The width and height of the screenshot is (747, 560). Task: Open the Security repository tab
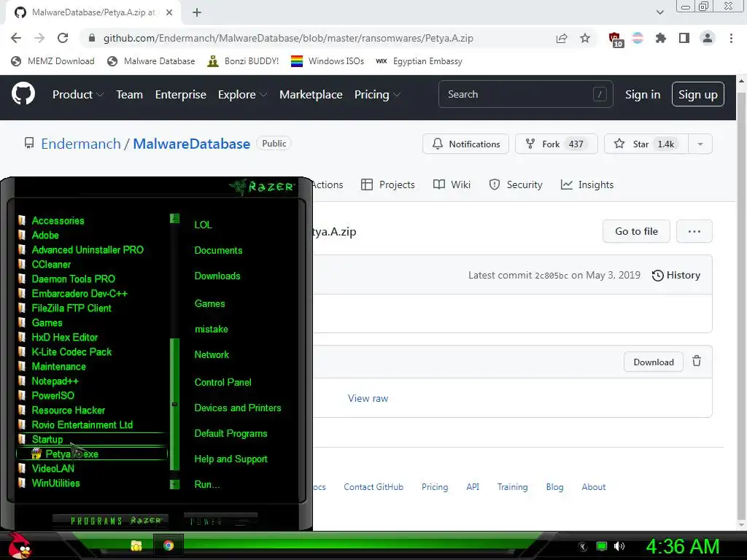click(x=516, y=184)
